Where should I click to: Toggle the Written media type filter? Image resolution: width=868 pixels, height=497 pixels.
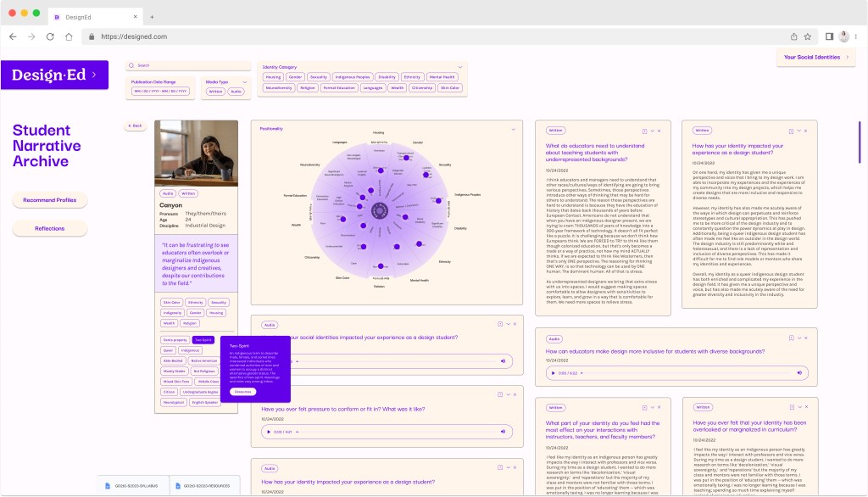pyautogui.click(x=215, y=91)
